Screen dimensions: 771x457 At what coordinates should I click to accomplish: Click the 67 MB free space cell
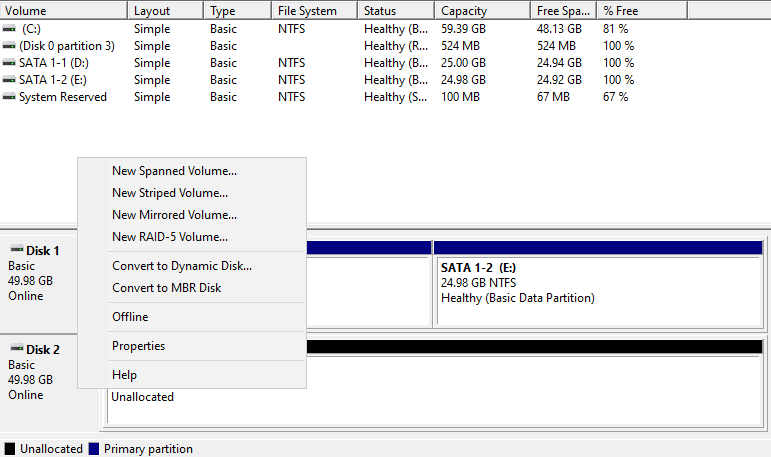point(553,97)
